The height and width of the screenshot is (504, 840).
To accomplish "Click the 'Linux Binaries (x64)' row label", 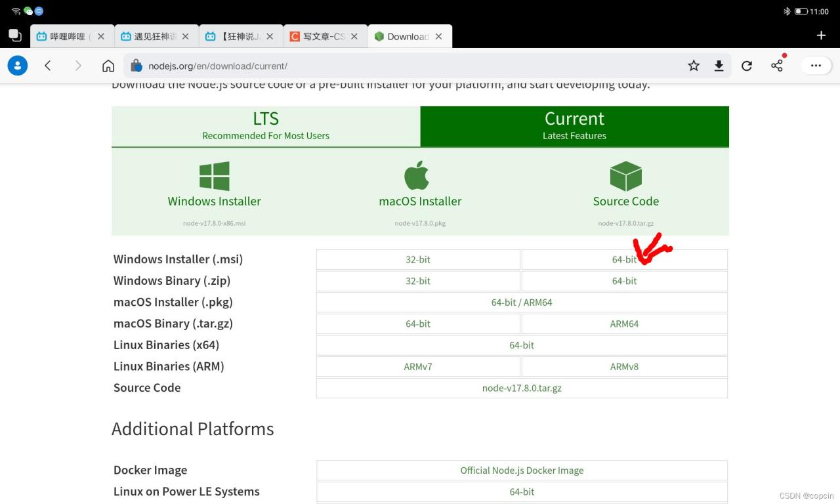I will click(166, 345).
